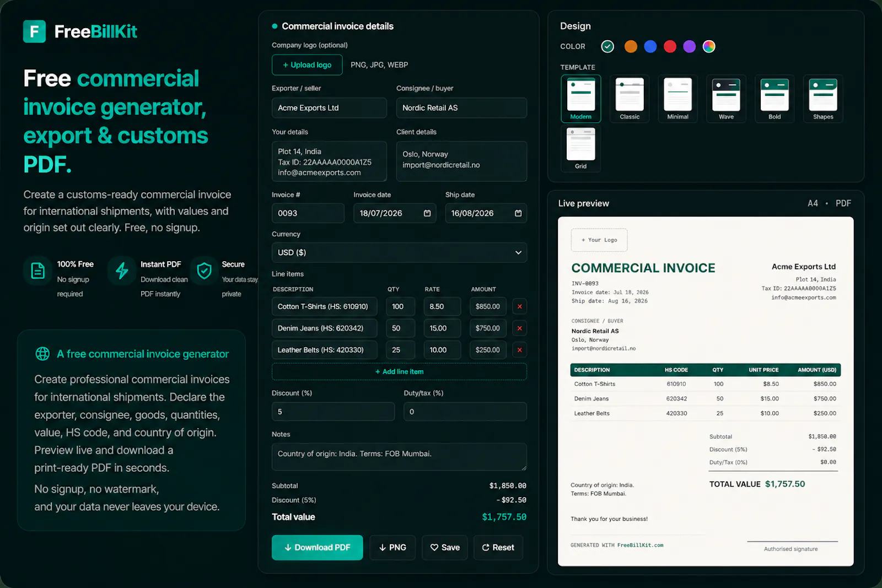Screen dimensions: 882x588
Task: Edit the Leather Belts description field
Action: point(325,350)
